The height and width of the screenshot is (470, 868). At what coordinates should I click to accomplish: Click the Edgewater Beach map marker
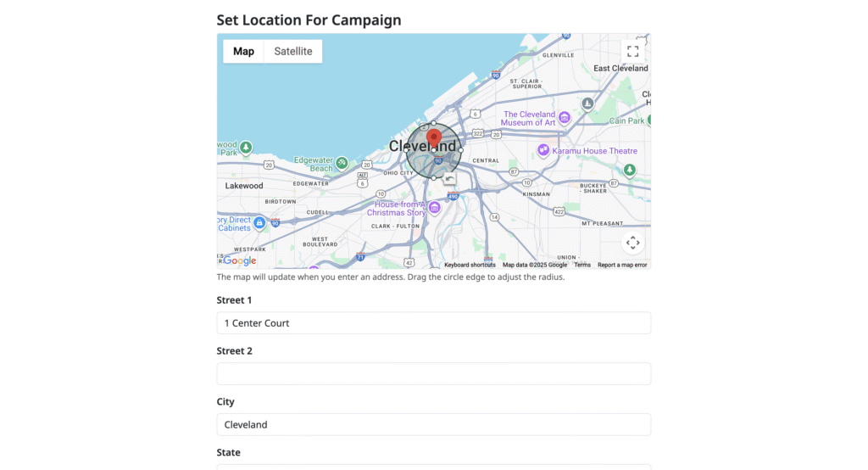click(342, 163)
